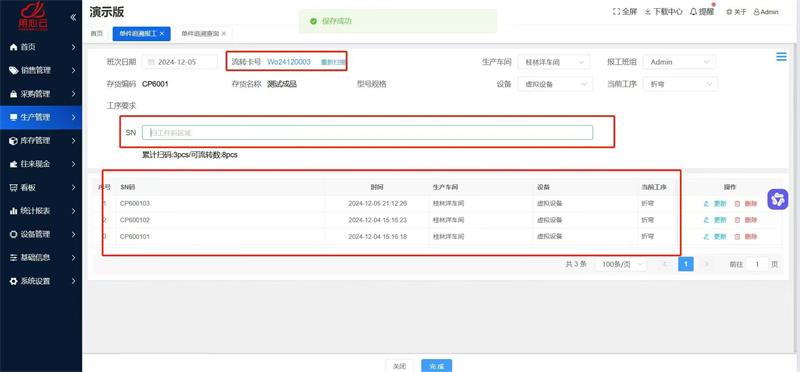
Task: Click the 设备管理 circle icon in sidebar
Action: click(14, 234)
